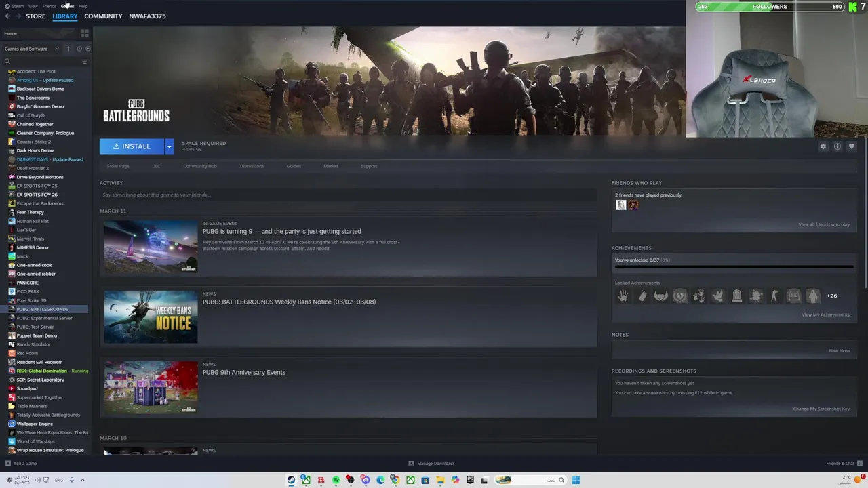Open the Discussions link
This screenshot has height=488, width=868.
[252, 166]
